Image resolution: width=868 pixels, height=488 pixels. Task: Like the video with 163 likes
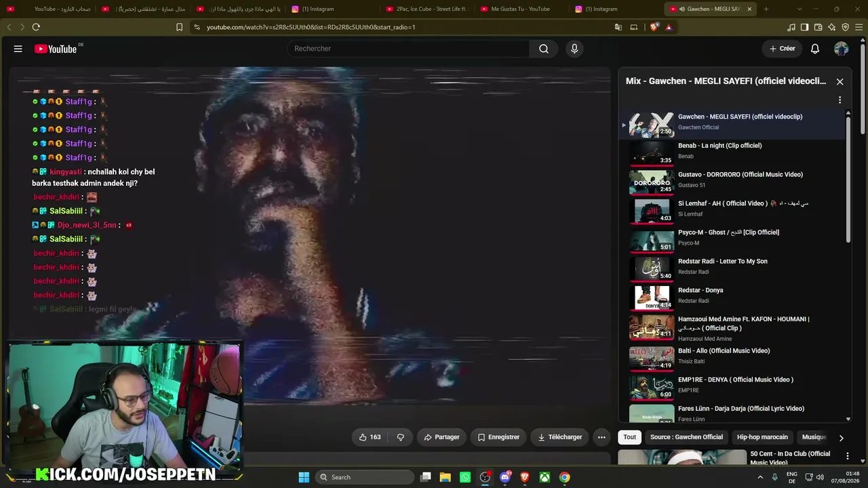tap(370, 437)
